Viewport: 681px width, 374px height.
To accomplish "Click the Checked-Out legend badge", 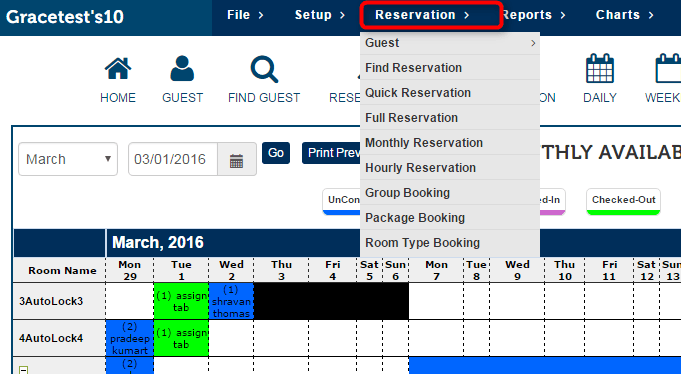I will tap(623, 202).
